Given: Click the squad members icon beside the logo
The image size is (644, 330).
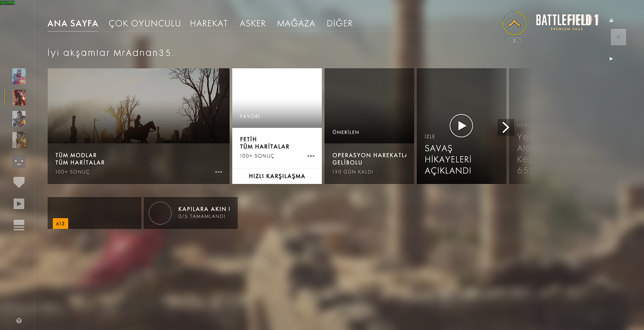Looking at the screenshot, I should pyautogui.click(x=611, y=20).
